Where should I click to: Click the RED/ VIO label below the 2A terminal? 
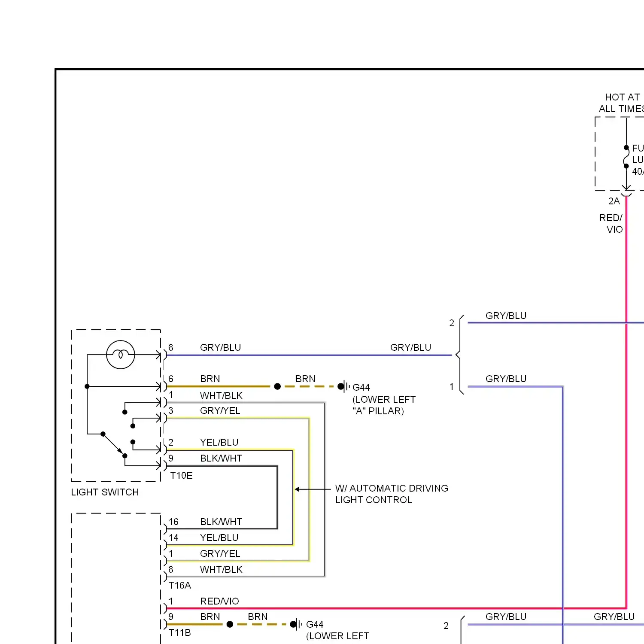[x=611, y=223]
